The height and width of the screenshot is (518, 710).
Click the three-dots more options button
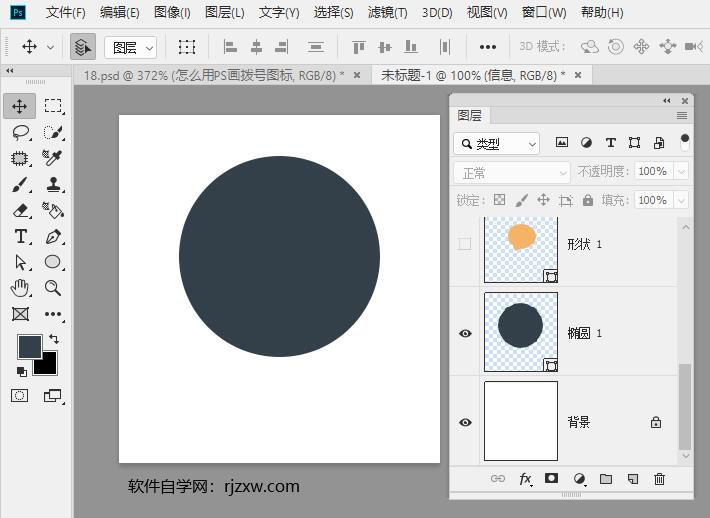487,47
